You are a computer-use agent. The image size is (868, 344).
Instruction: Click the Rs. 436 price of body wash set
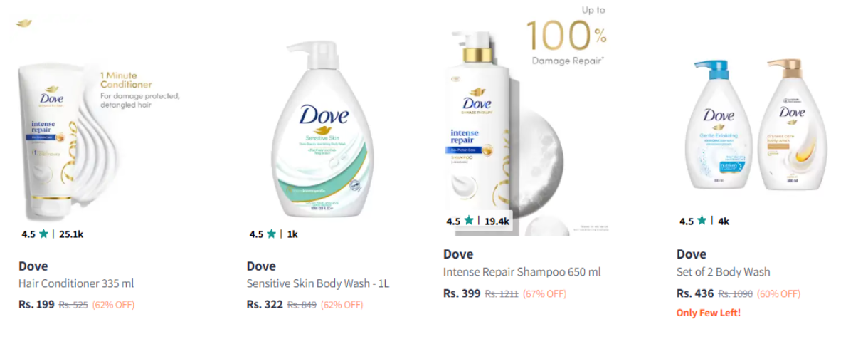[695, 293]
